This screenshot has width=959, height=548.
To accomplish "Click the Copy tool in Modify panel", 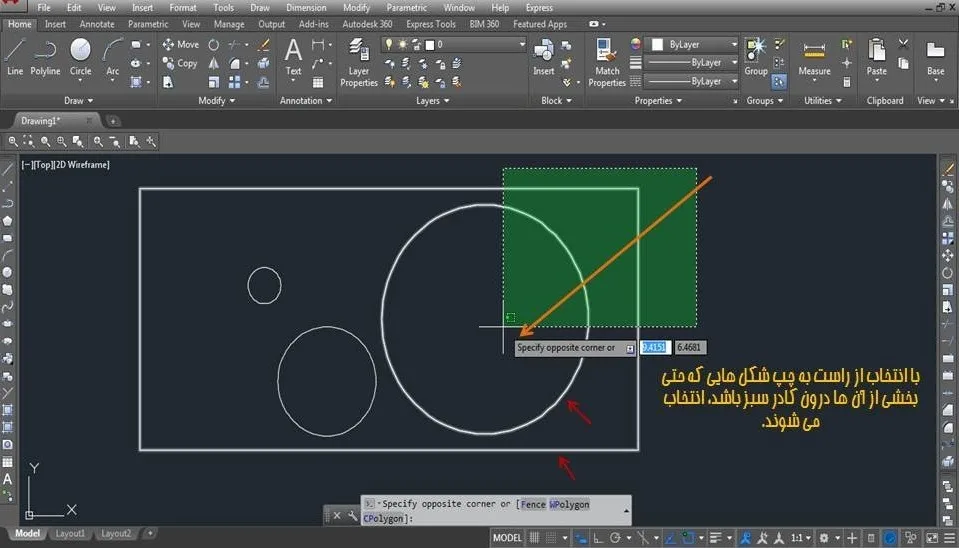I will pos(180,63).
